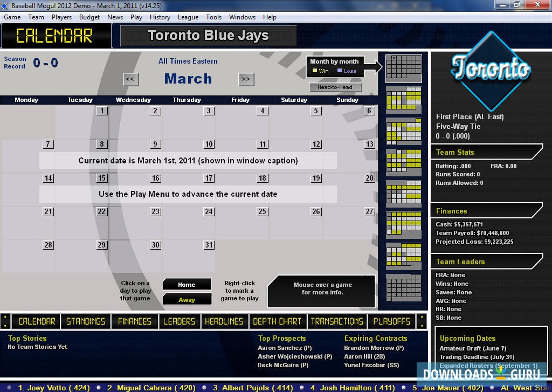This screenshot has width=552, height=392.
Task: Toggle the Away game mode
Action: 187,299
